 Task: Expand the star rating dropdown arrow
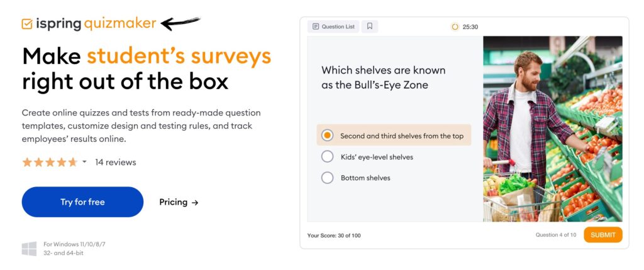click(x=84, y=162)
